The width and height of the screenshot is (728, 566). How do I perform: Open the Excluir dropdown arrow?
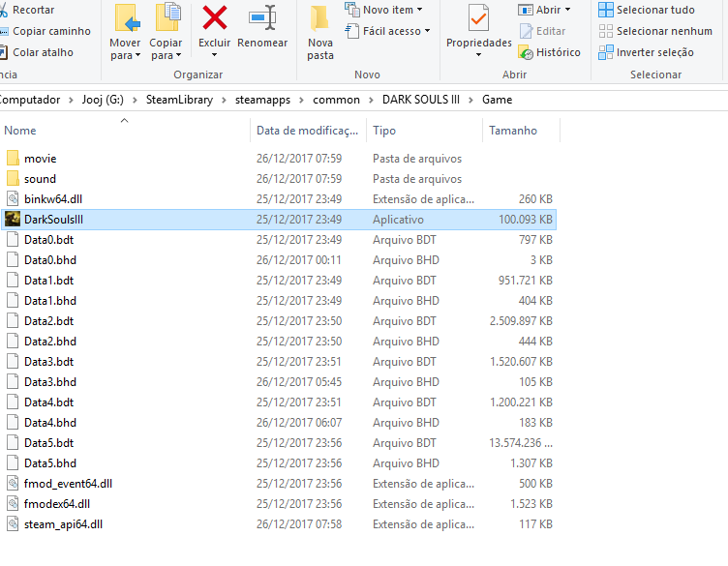tap(214, 55)
